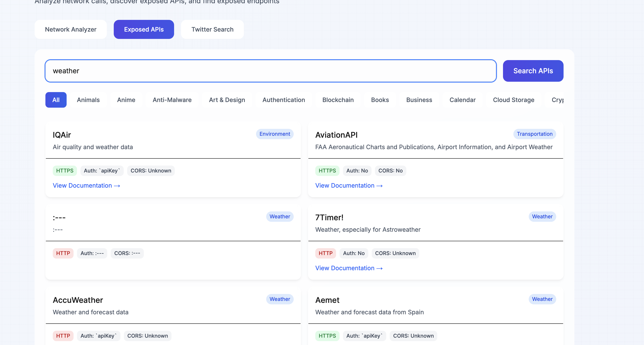Open the Twitter Search tab
This screenshot has height=345, width=644.
click(212, 29)
